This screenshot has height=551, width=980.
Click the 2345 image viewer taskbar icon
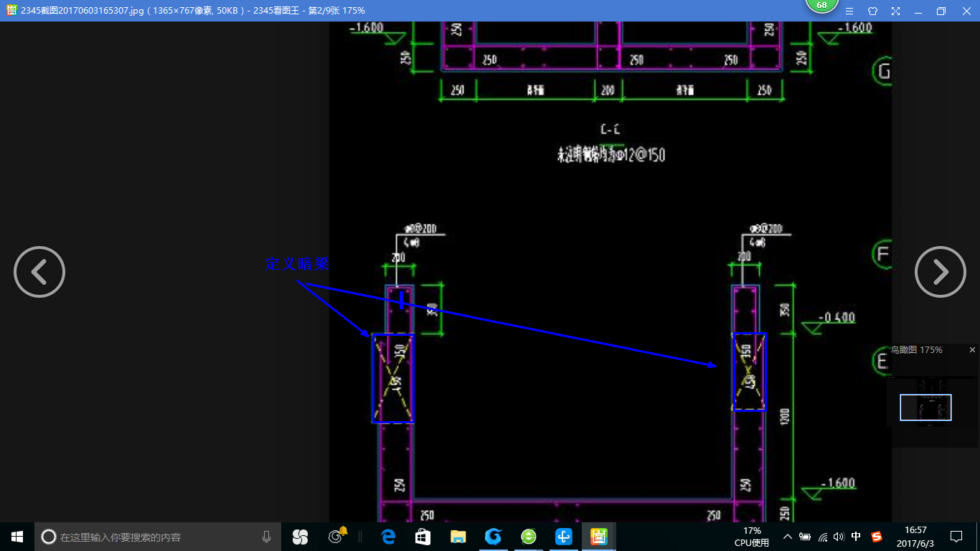click(x=598, y=537)
